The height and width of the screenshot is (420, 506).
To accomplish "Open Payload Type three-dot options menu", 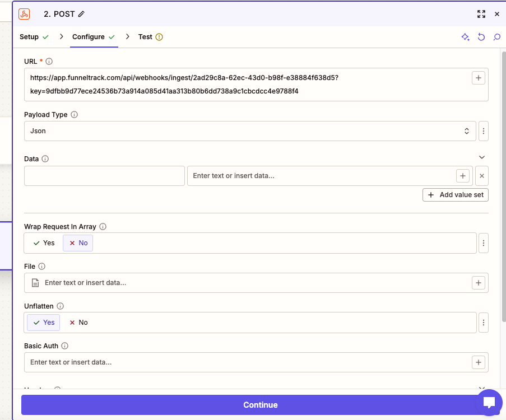I will pyautogui.click(x=484, y=131).
